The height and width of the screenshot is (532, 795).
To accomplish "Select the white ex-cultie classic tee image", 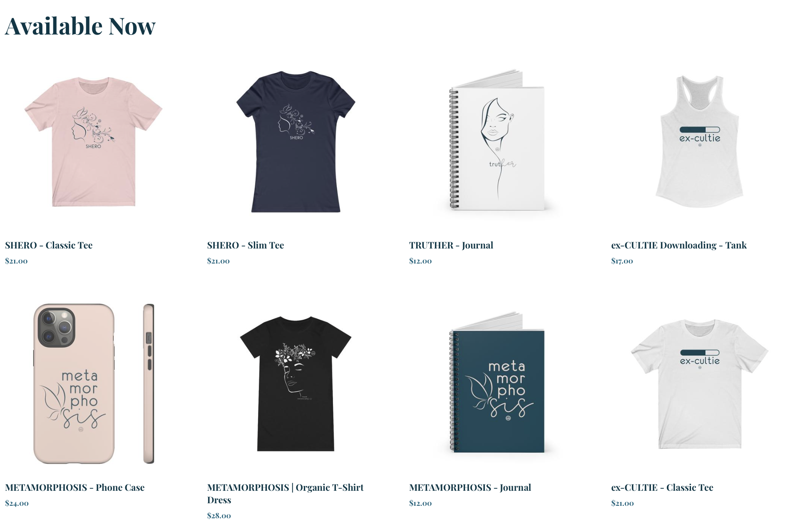I will 700,384.
